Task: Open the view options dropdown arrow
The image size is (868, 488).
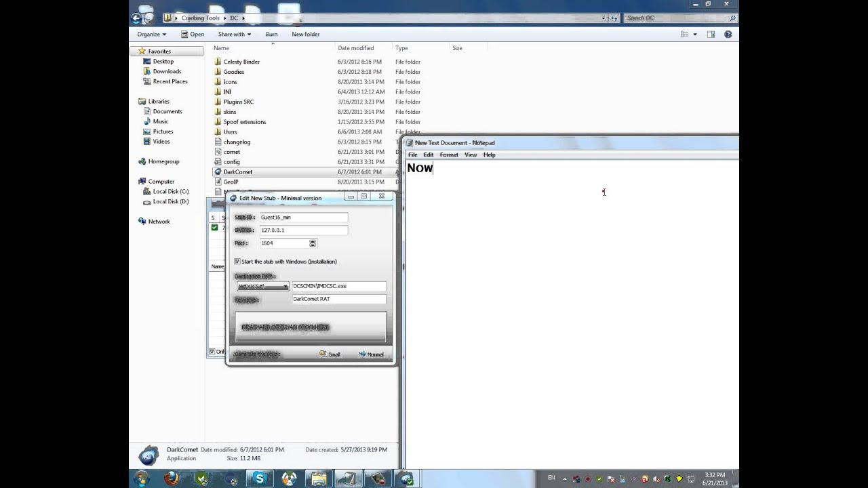Action: pos(694,34)
